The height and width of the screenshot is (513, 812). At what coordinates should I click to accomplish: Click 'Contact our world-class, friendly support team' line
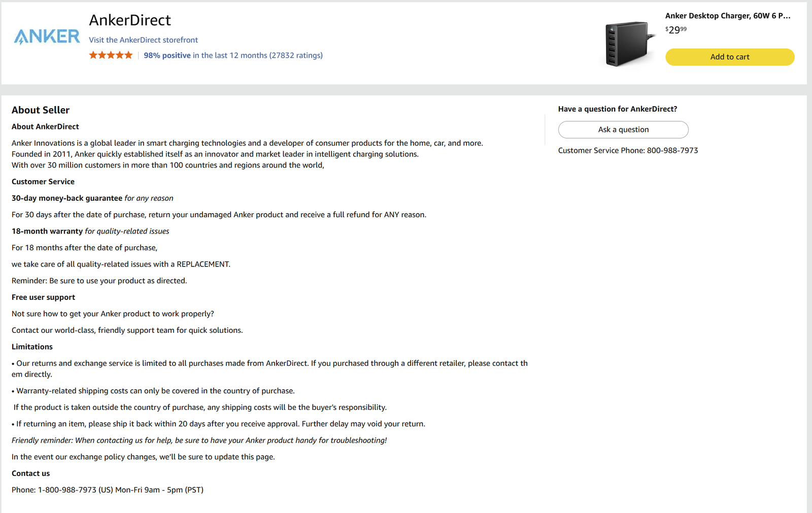tap(127, 330)
